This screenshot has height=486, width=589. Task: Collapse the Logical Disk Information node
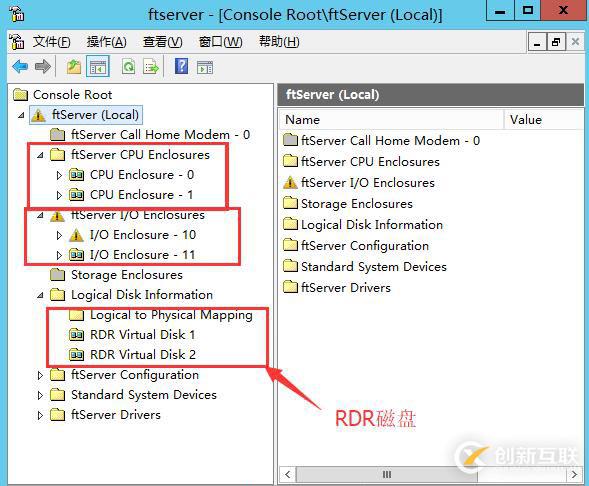tap(40, 295)
